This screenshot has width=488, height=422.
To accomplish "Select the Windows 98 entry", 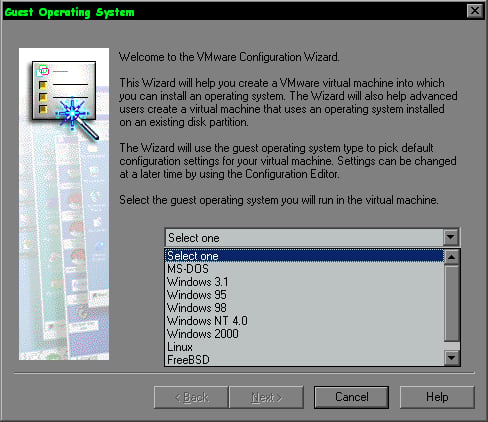I will coord(305,308).
